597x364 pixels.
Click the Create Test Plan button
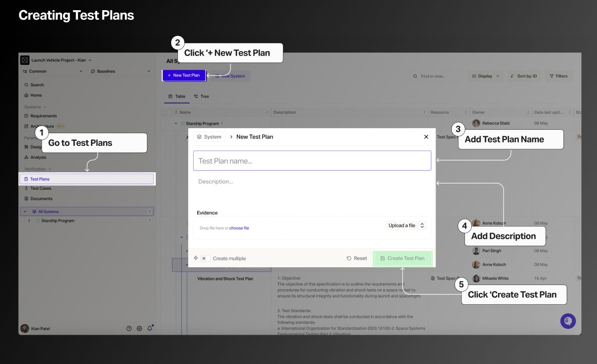[403, 258]
